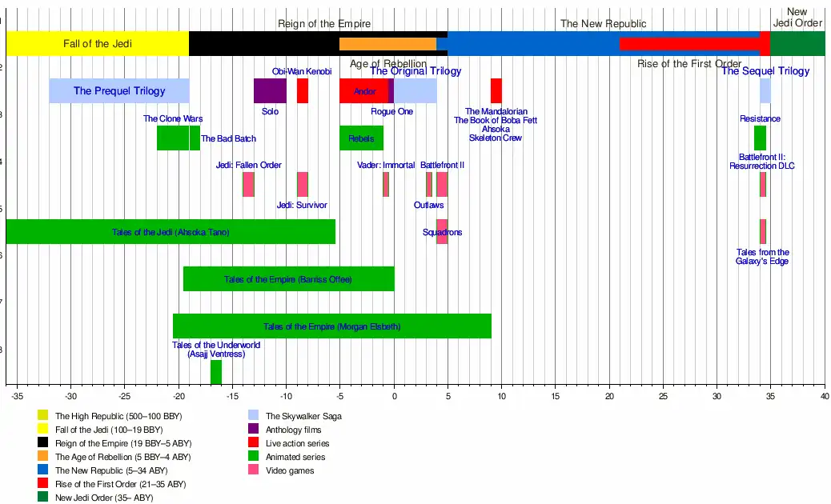The width and height of the screenshot is (831, 504).
Task: Select the Tales of the Empire (Barriss Offee) bar
Action: coord(288,279)
